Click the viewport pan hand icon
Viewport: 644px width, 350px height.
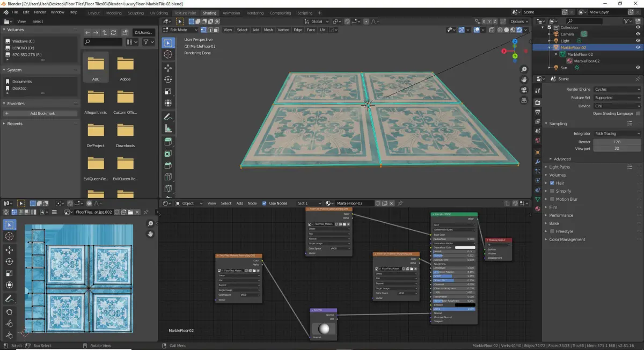coord(524,80)
